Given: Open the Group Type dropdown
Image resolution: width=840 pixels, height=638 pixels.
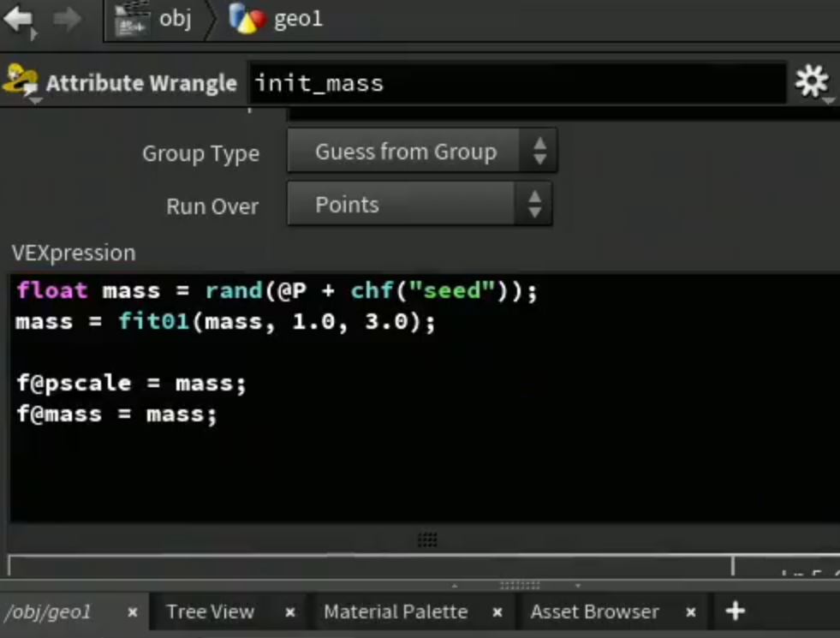Looking at the screenshot, I should 422,151.
